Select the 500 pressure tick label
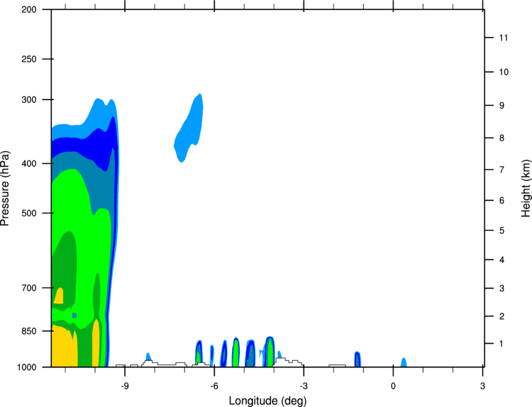Screen dimensions: 532x407 29,213
